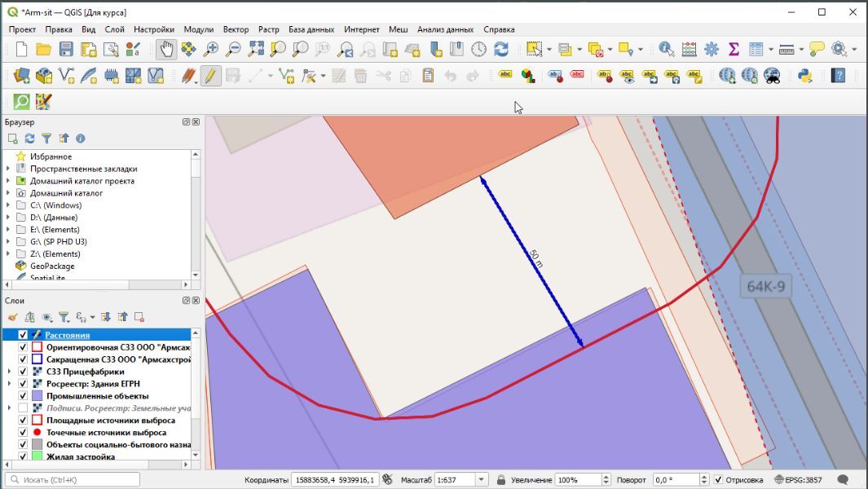
Task: Open the Python console
Action: [804, 76]
